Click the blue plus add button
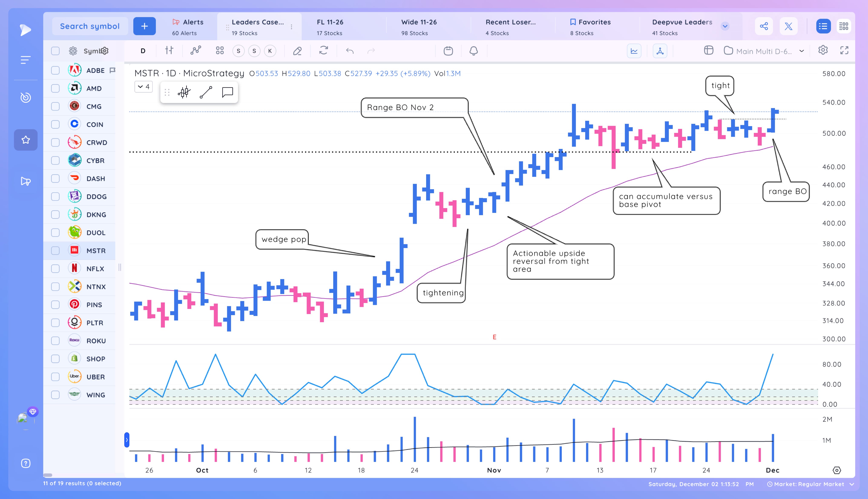The height and width of the screenshot is (499, 868). coord(144,26)
